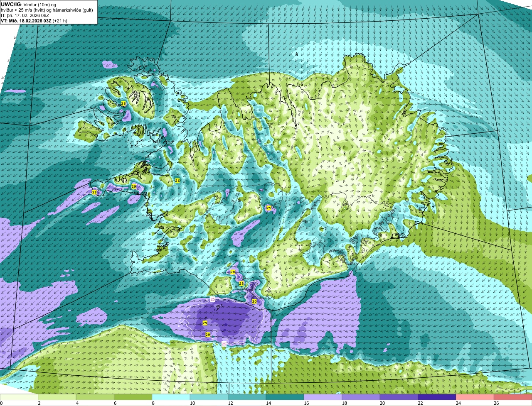Pick the 18–20 m/s purple swatch
The image size is (532, 406).
pyautogui.click(x=361, y=397)
